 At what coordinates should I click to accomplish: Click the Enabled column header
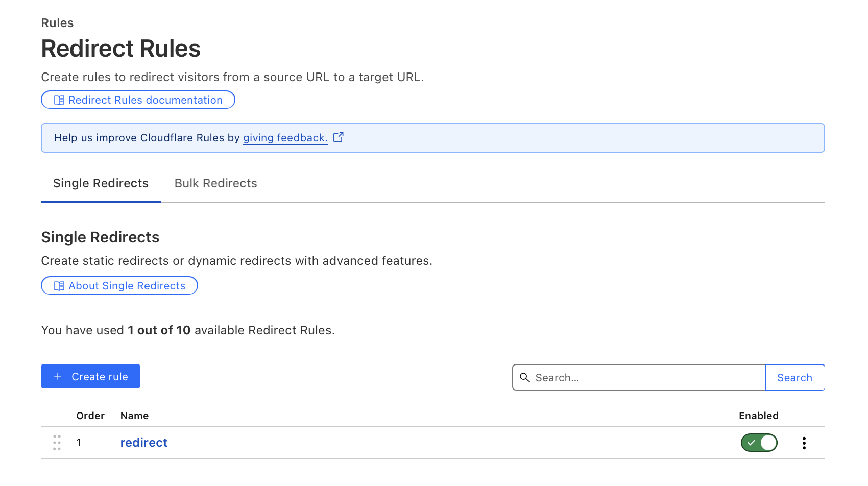point(758,416)
